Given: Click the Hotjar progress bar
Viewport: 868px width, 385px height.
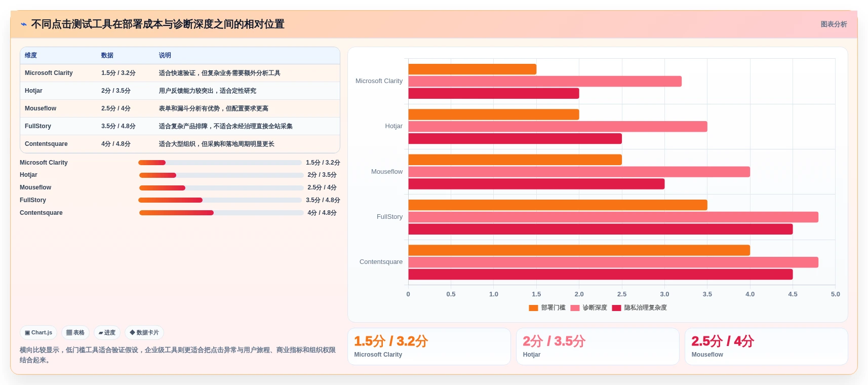Looking at the screenshot, I should [x=221, y=175].
